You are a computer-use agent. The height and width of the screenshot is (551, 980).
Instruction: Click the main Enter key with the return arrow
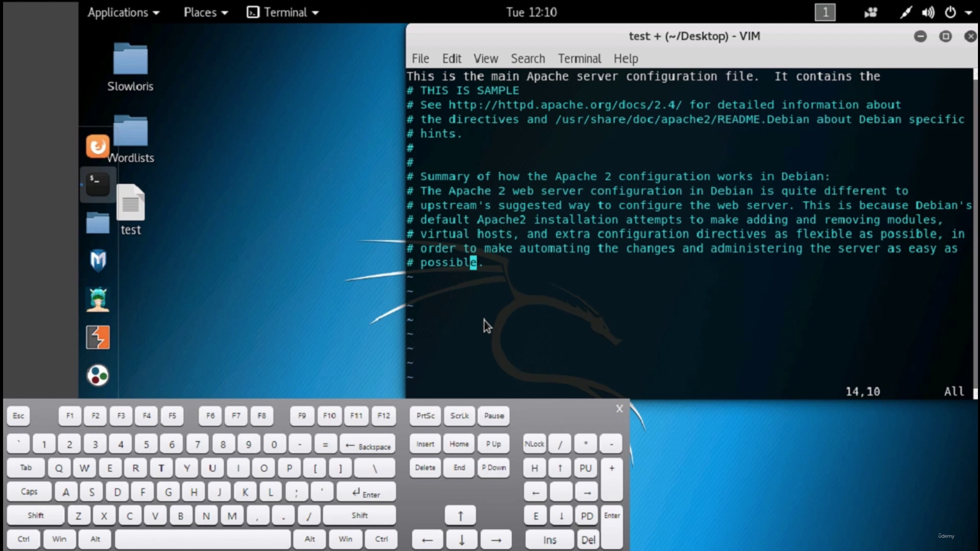[x=366, y=492]
